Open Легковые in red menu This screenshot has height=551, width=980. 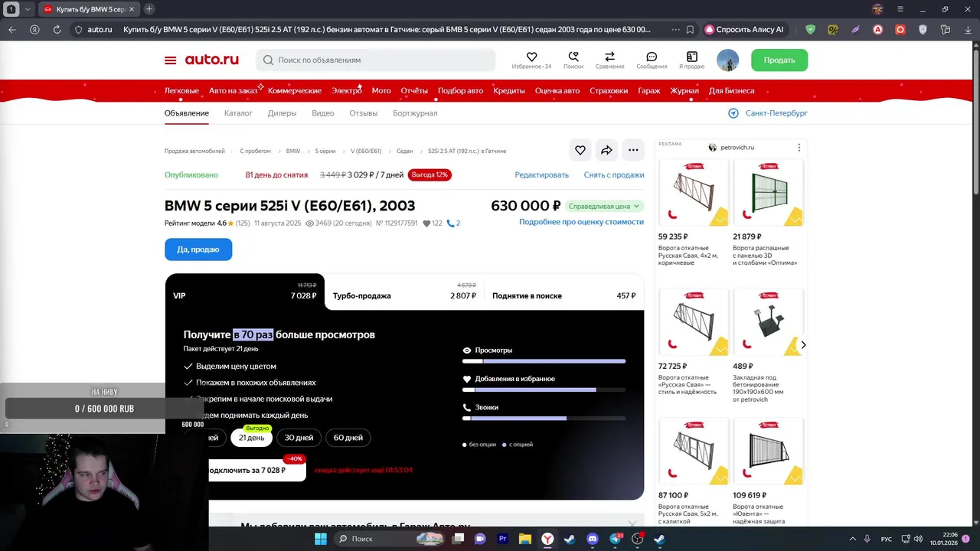point(181,90)
